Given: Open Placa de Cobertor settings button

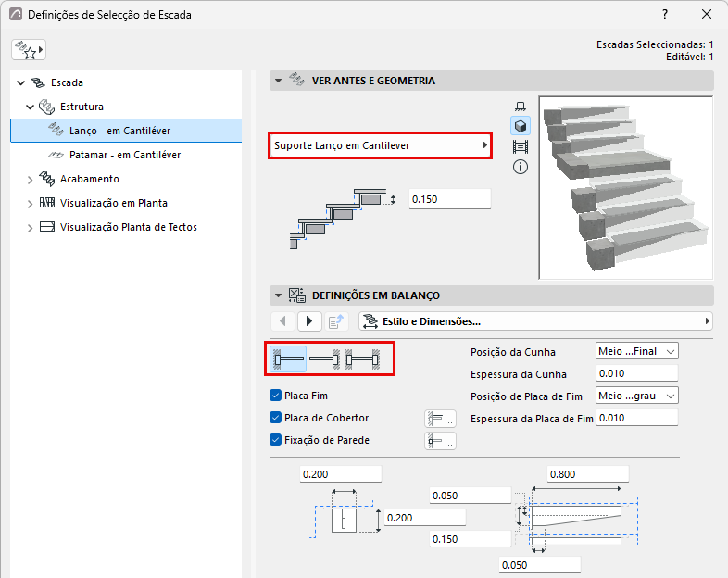Looking at the screenshot, I should [x=440, y=419].
